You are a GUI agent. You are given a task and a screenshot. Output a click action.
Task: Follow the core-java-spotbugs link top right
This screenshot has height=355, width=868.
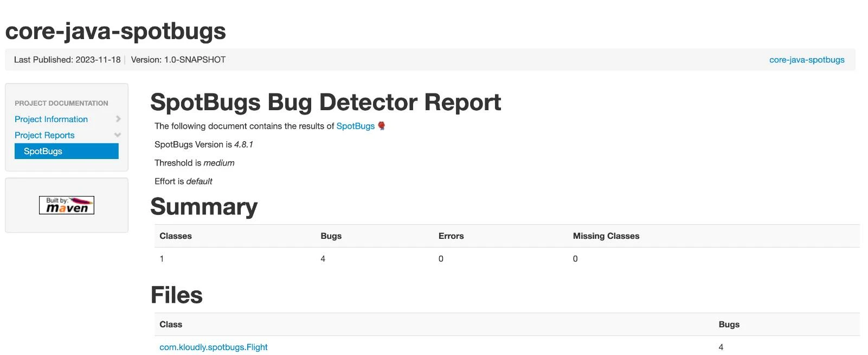[807, 60]
